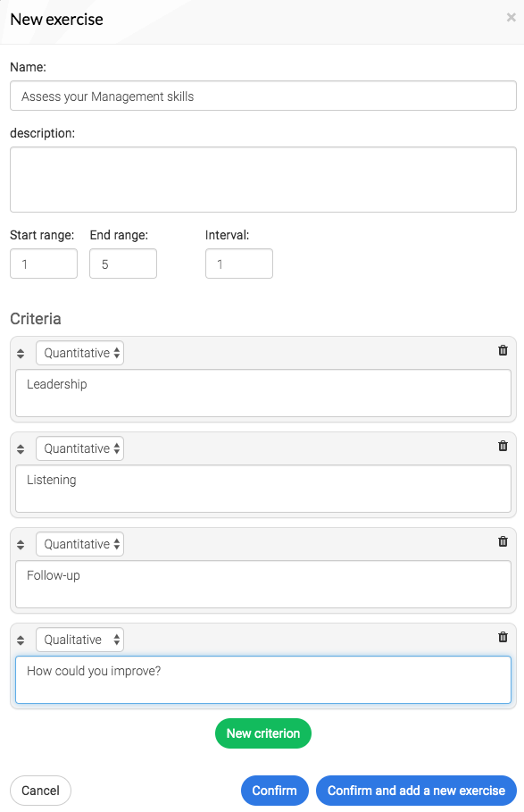Delete the Leadership criterion via trash icon

503,350
